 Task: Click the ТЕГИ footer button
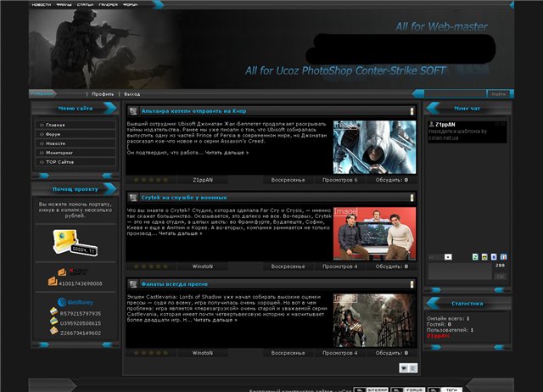445,389
